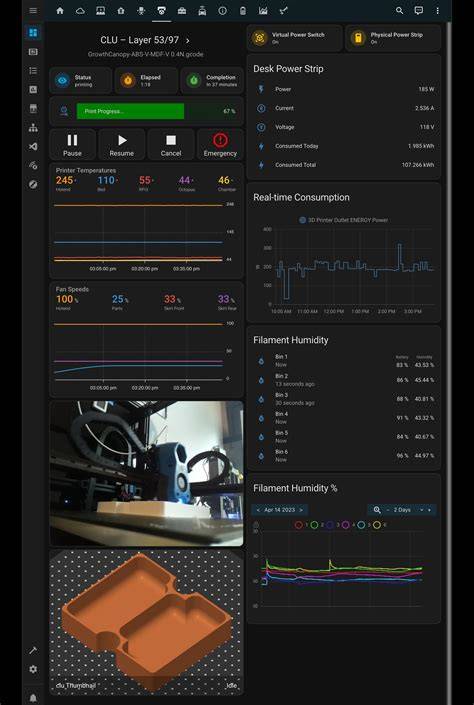The width and height of the screenshot is (474, 705).
Task: Open the Consumed Total row
Action: 344,165
